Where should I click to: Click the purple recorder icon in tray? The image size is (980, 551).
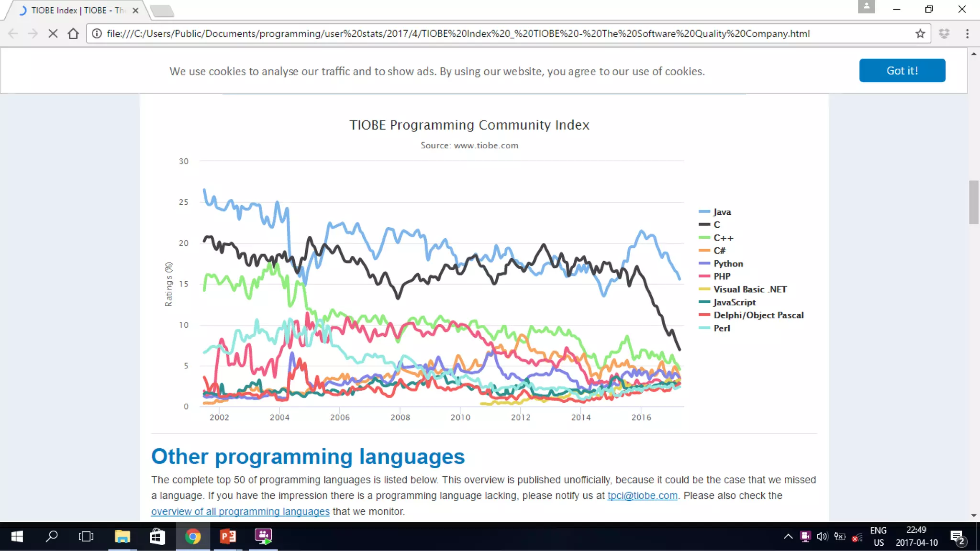(x=805, y=537)
